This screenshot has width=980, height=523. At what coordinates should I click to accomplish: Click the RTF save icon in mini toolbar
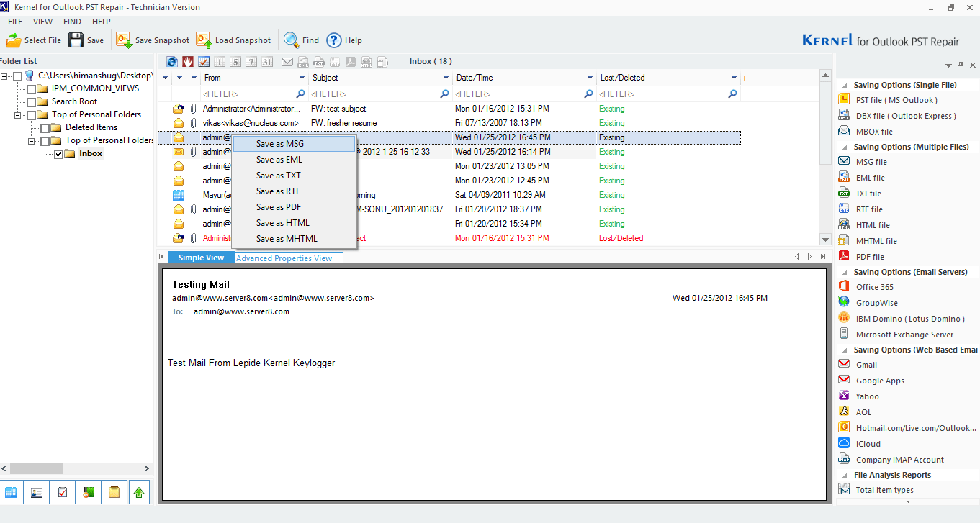point(335,62)
